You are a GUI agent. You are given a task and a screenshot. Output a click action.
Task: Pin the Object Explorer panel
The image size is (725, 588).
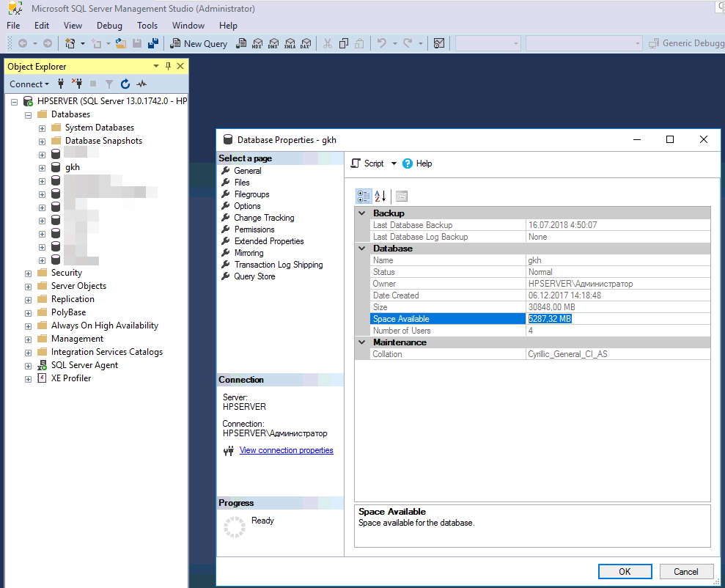click(x=166, y=66)
